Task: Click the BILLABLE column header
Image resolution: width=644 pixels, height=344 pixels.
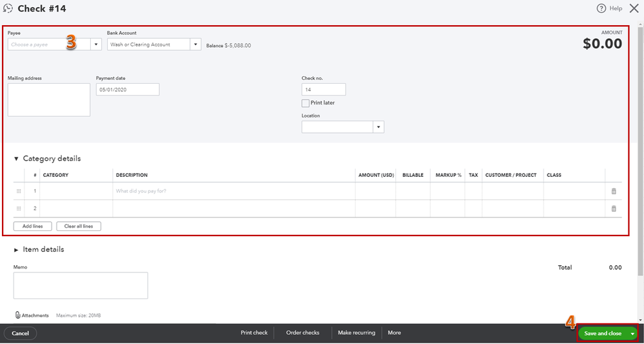Action: [413, 175]
